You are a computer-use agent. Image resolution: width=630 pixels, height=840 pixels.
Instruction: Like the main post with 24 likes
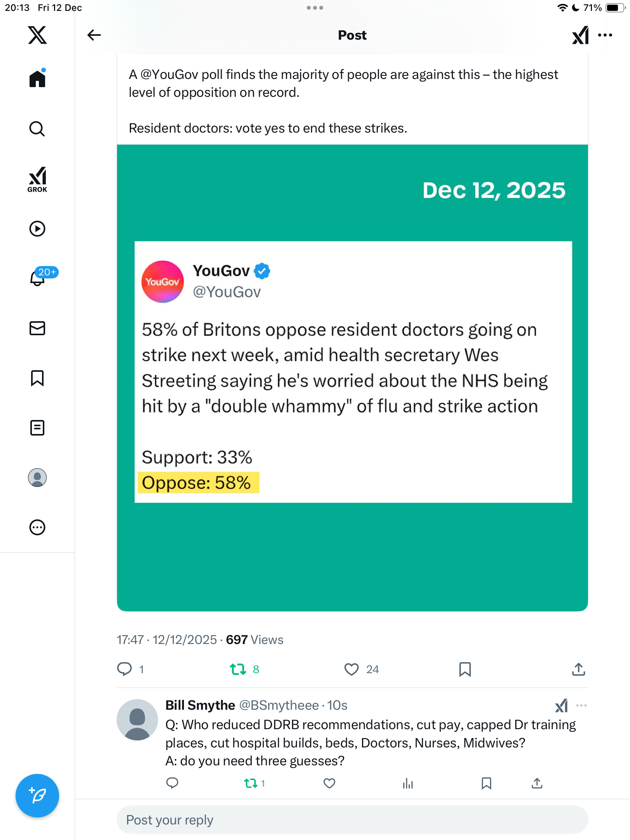pos(352,669)
